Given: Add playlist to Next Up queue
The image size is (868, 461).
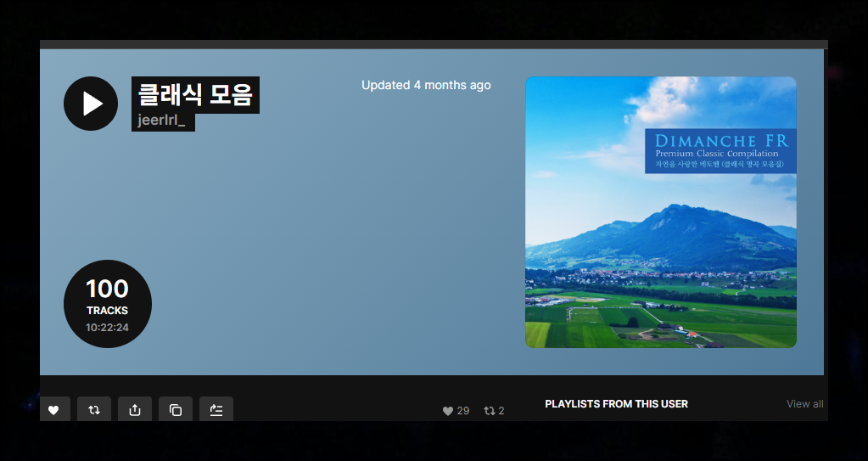Looking at the screenshot, I should click(x=216, y=409).
